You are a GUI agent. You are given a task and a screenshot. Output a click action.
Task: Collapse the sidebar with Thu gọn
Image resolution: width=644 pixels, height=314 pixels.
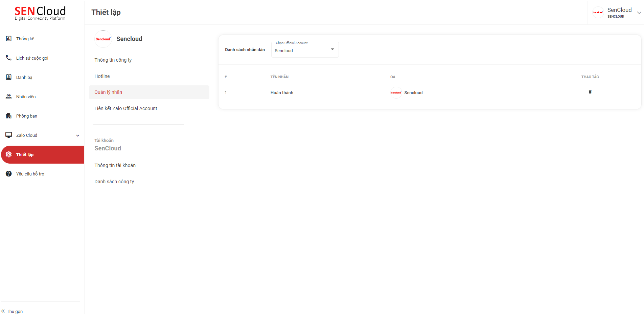click(x=12, y=311)
